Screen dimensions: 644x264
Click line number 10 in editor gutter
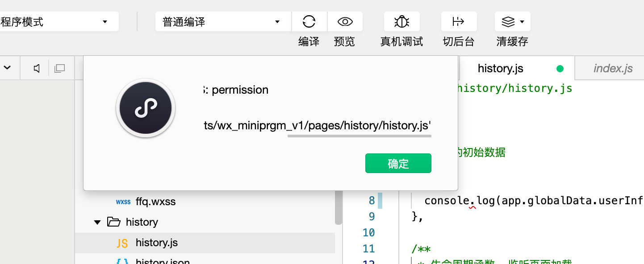pyautogui.click(x=368, y=233)
